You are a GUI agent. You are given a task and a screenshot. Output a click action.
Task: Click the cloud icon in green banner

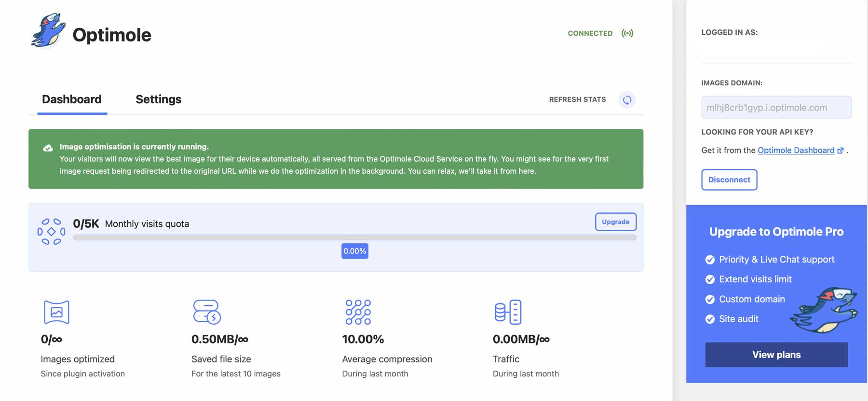coord(48,148)
